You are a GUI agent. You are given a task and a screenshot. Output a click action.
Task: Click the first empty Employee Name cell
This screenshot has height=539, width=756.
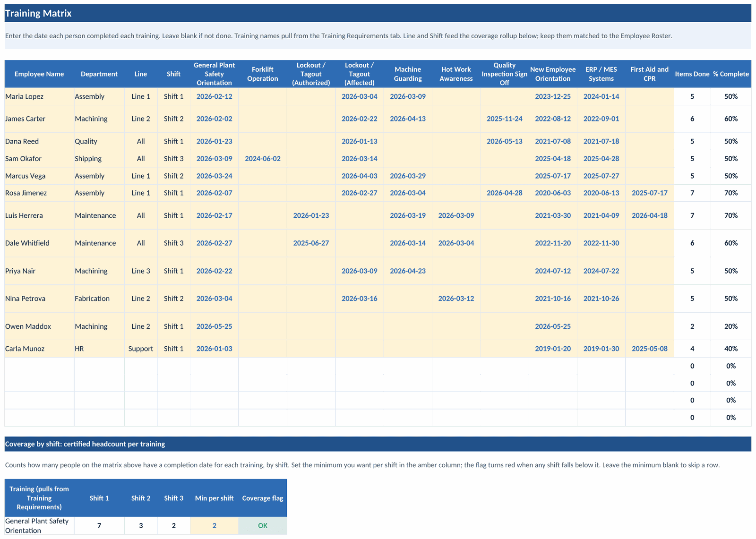click(x=39, y=366)
